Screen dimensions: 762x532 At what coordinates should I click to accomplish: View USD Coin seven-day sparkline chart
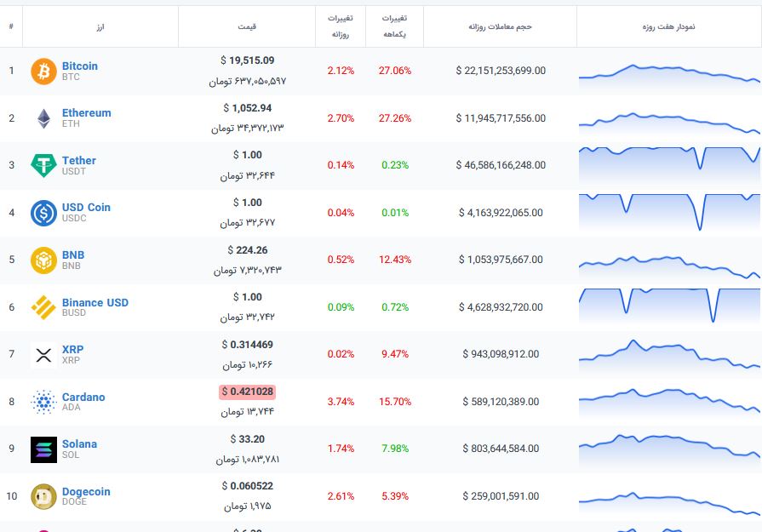pyautogui.click(x=669, y=213)
